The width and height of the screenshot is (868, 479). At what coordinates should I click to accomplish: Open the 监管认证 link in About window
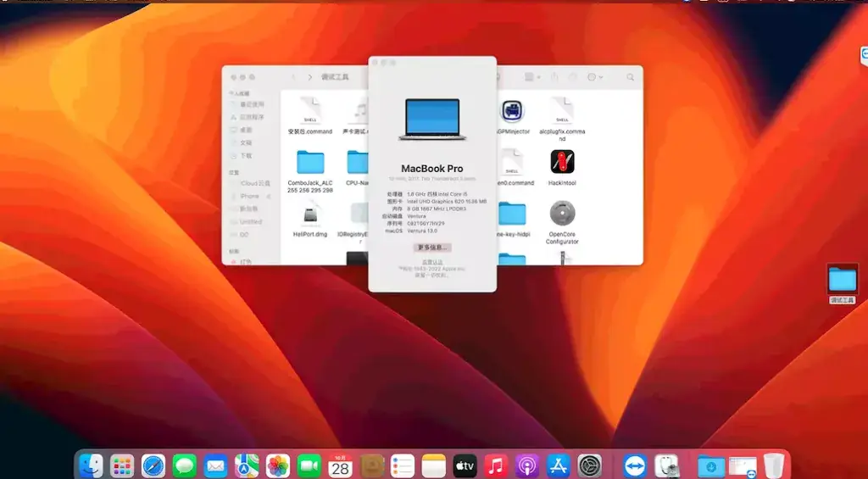(x=432, y=262)
